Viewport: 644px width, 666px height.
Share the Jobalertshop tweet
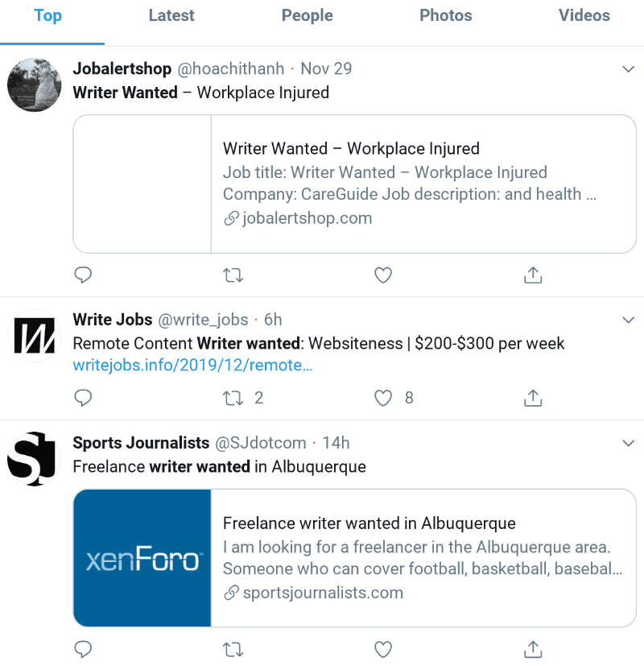[x=532, y=275]
